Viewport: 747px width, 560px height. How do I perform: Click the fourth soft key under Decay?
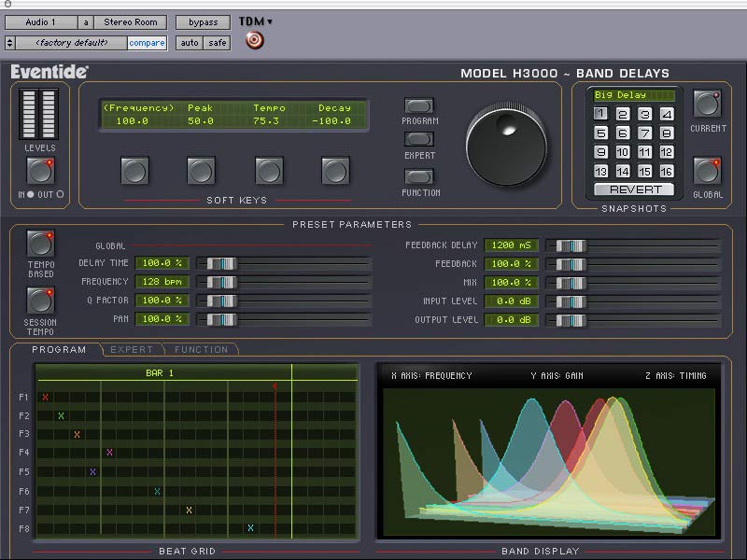pos(335,171)
